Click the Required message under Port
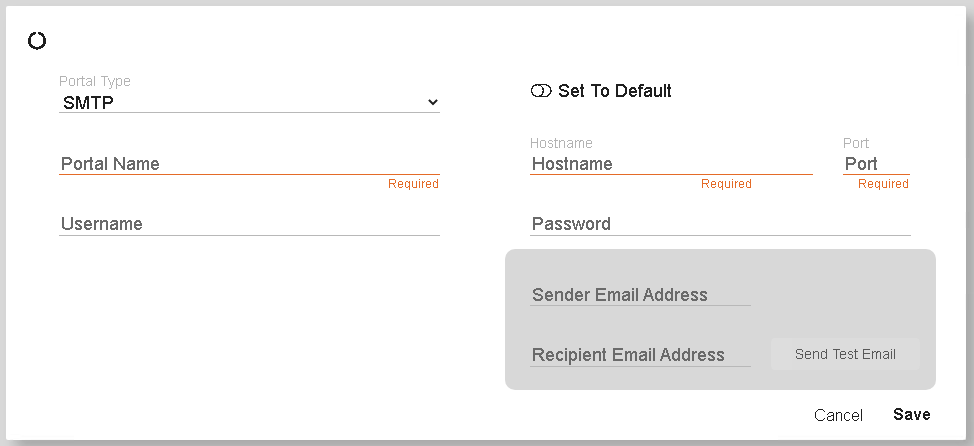This screenshot has height=446, width=974. [x=883, y=184]
